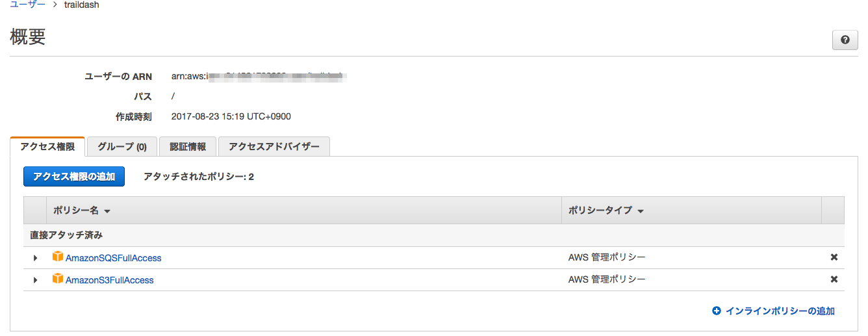Click the plus icon for adding inline policy

click(717, 311)
